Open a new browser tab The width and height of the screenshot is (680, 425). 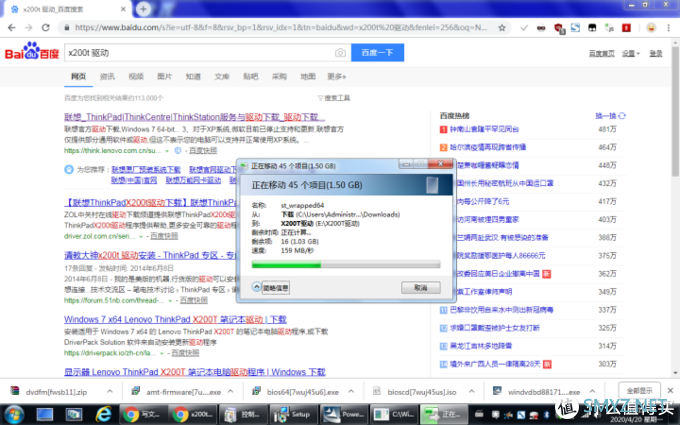click(x=143, y=9)
